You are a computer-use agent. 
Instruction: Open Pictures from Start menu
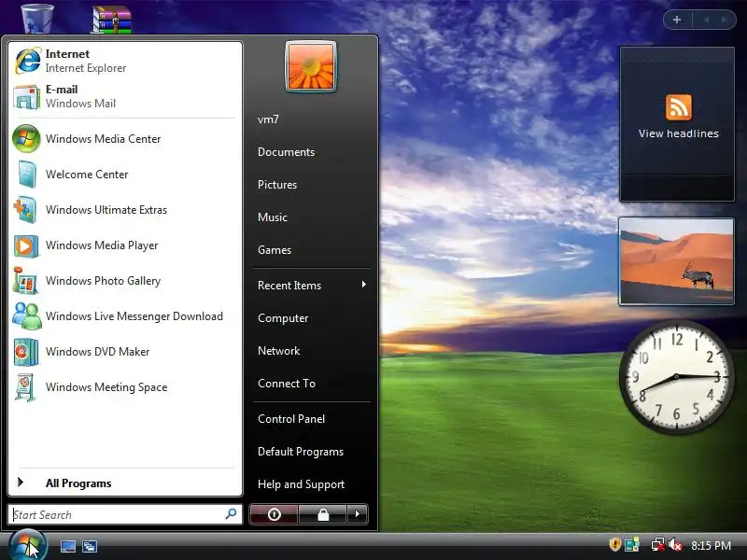tap(277, 185)
